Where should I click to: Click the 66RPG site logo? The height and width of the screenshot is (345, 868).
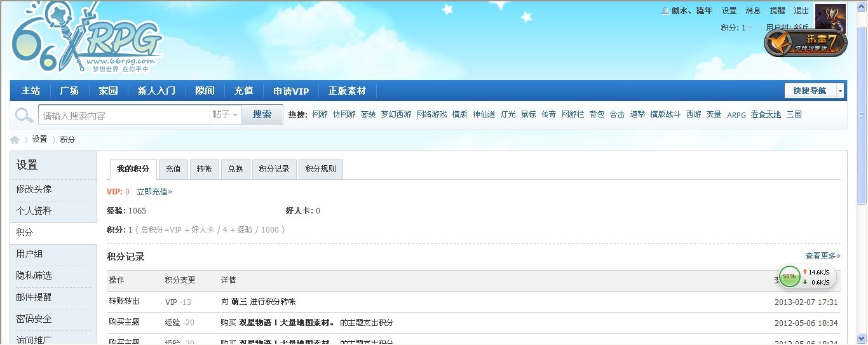pos(86,38)
